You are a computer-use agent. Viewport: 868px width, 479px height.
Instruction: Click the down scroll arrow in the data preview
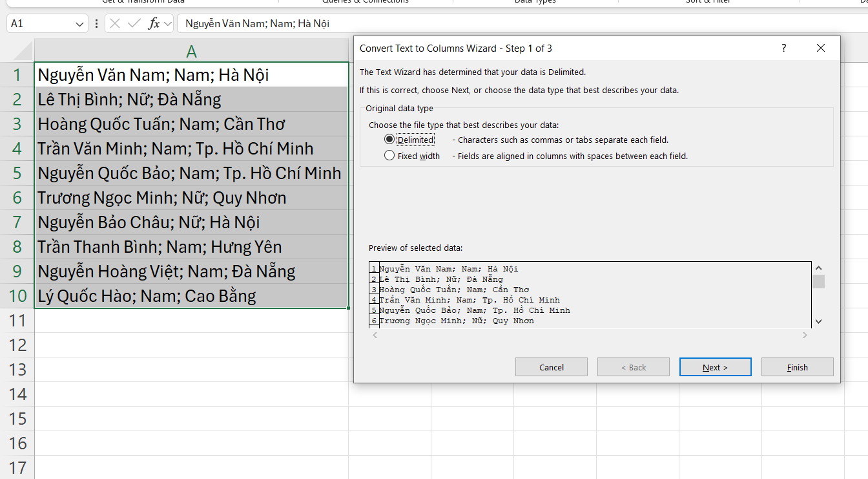point(819,321)
